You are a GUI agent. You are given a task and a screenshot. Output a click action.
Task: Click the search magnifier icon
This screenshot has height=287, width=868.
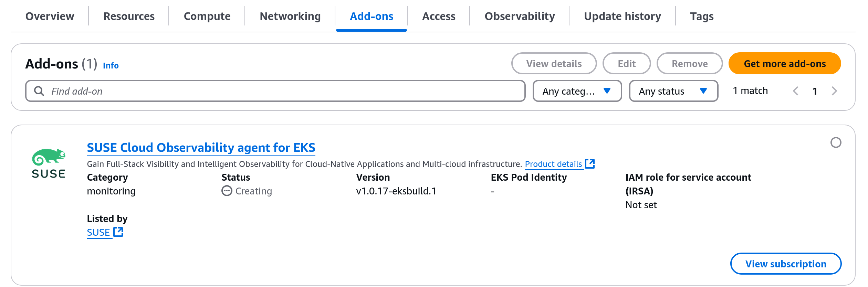(x=39, y=91)
